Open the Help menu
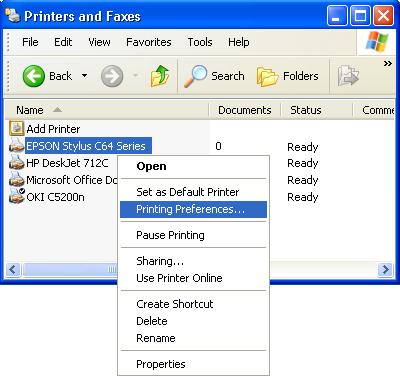This screenshot has height=376, width=400. tap(239, 42)
